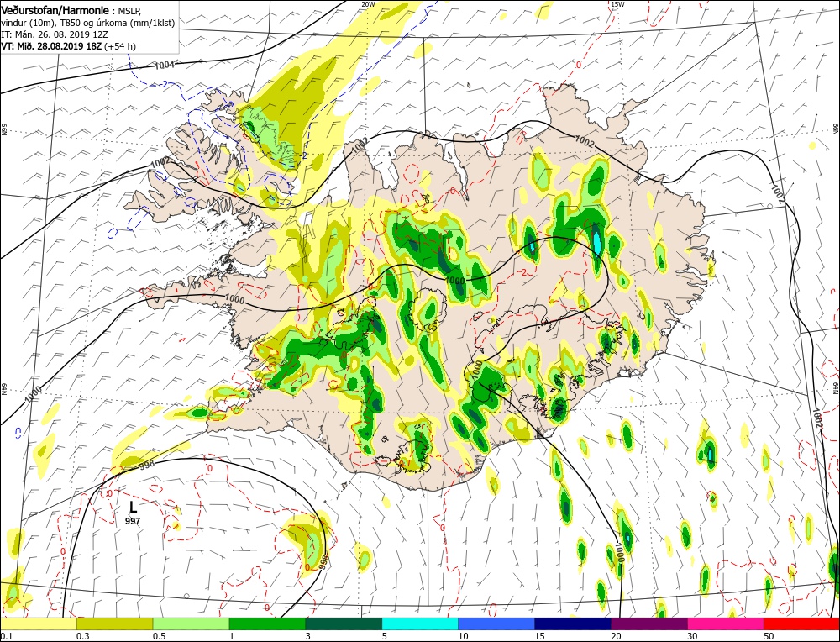
Task: Click the legend value 20
Action: tap(616, 635)
